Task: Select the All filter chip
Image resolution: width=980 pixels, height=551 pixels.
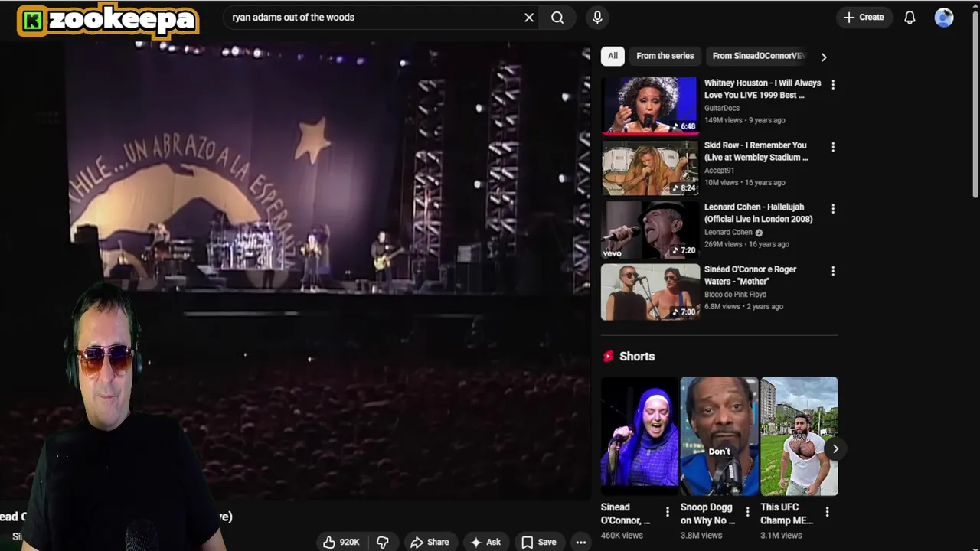Action: [612, 56]
